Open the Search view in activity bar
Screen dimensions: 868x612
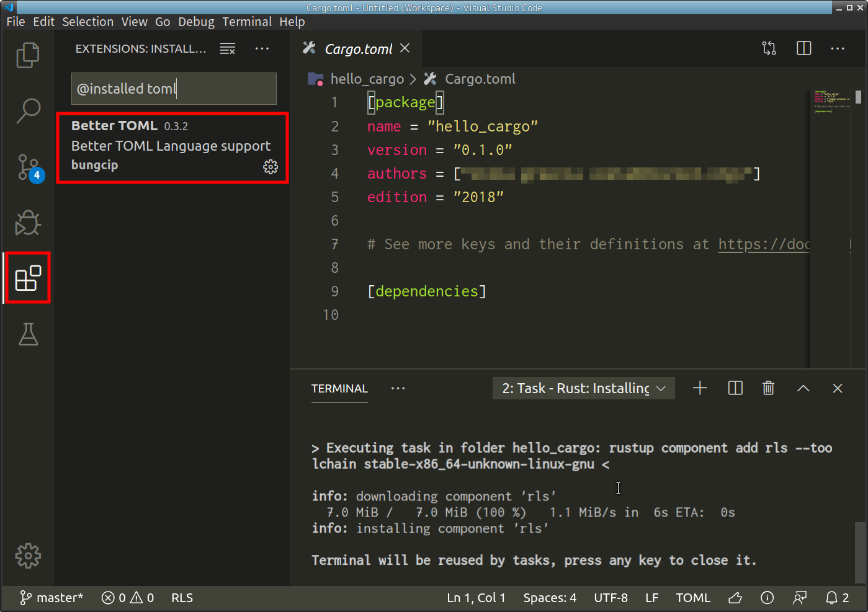click(28, 111)
